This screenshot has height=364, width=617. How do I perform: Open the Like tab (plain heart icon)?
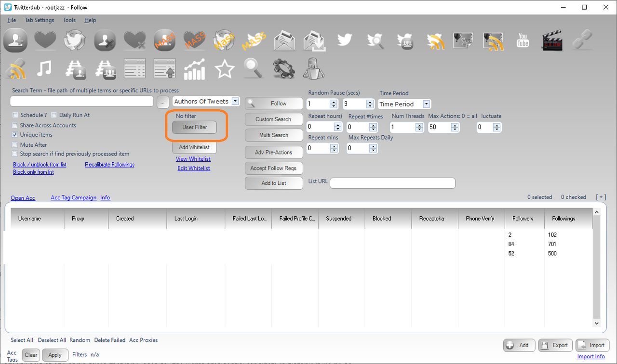point(45,40)
